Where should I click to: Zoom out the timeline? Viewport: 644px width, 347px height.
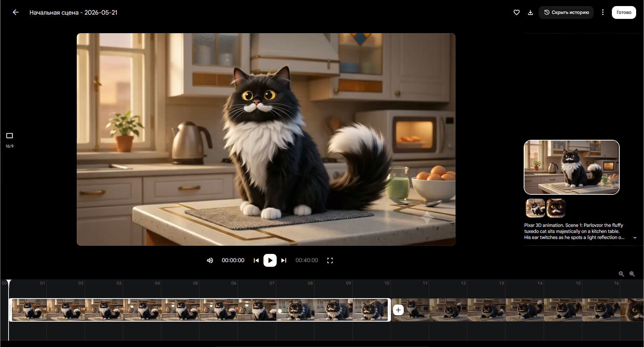coord(621,274)
